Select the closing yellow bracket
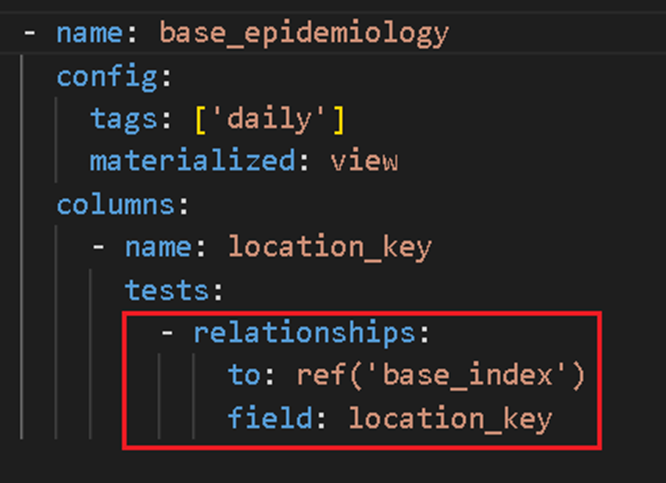 click(x=339, y=120)
